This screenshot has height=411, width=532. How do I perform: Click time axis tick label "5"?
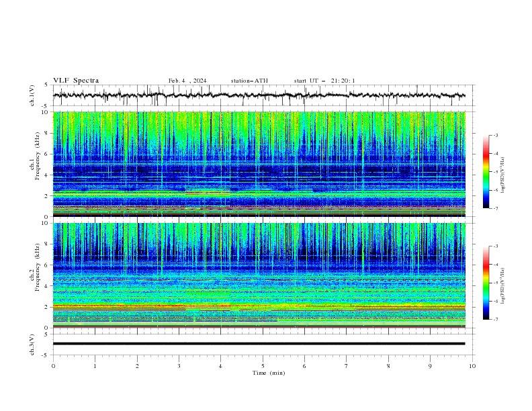point(263,366)
